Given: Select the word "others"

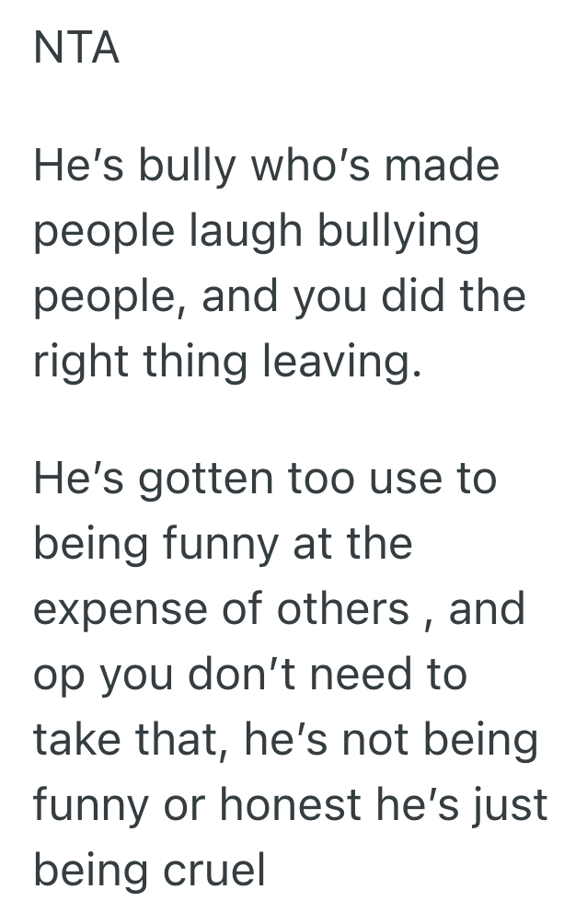Looking at the screenshot, I should [343, 608].
